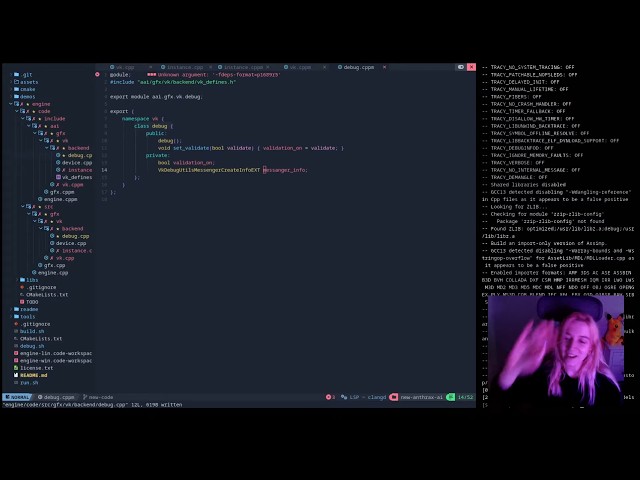This screenshot has width=640, height=480.
Task: Switch to the first vk.cpp tab
Action: pyautogui.click(x=125, y=67)
